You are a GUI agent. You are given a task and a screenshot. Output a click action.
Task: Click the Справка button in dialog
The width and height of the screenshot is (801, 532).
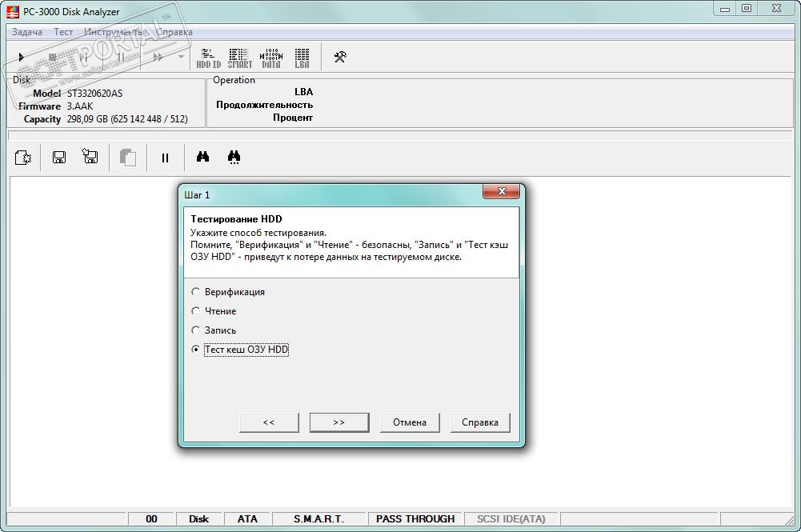(480, 422)
